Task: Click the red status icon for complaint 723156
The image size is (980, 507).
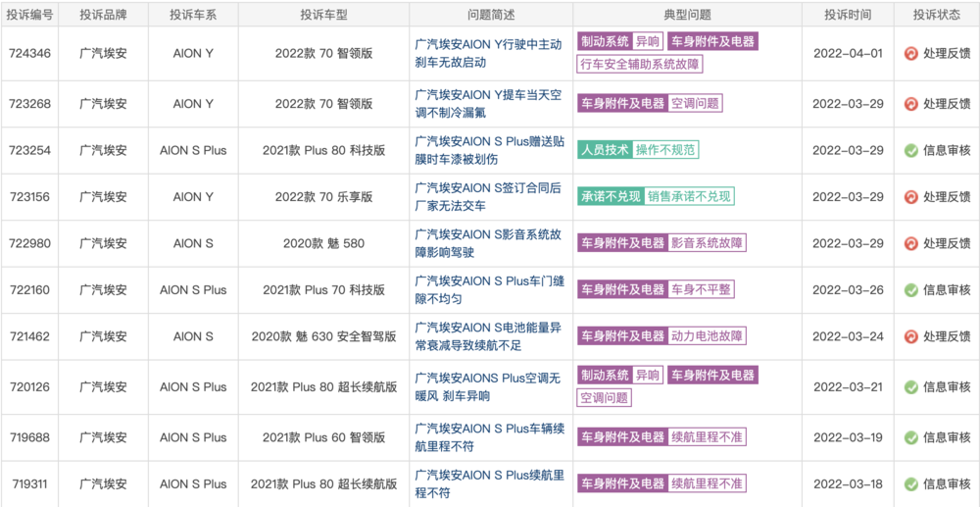Action: 911,197
